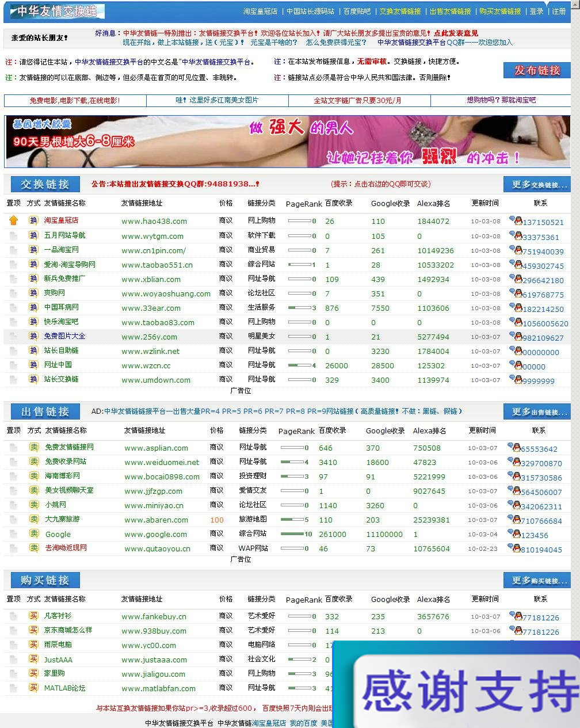The height and width of the screenshot is (728, 580).
Task: Click the 注册 register link
Action: pos(559,12)
